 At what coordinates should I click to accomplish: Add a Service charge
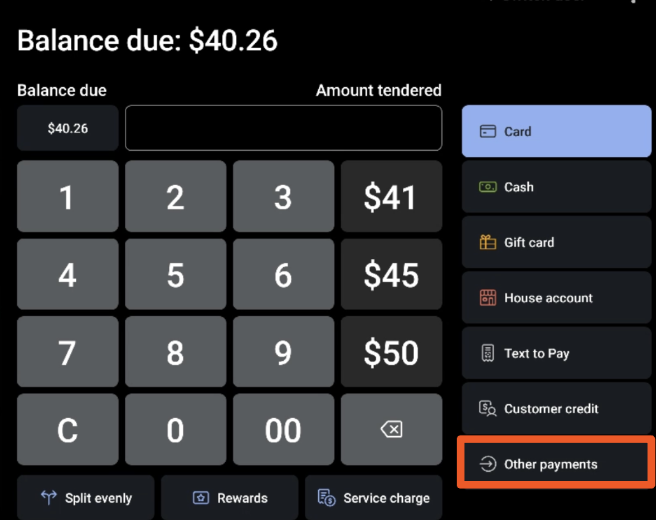[x=373, y=498]
